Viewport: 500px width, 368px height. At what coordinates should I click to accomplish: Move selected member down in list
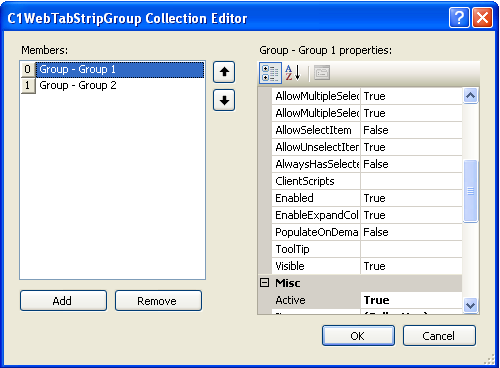coord(224,100)
